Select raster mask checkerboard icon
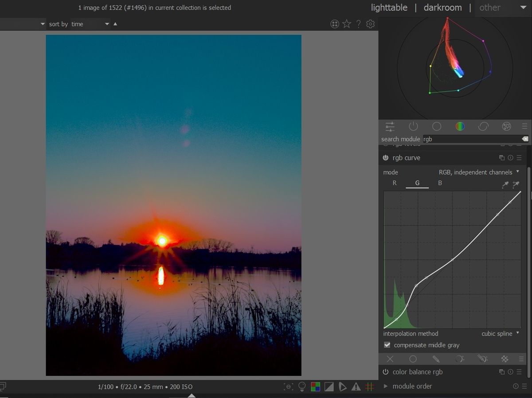Screen dimensions: 532x398 (505, 359)
